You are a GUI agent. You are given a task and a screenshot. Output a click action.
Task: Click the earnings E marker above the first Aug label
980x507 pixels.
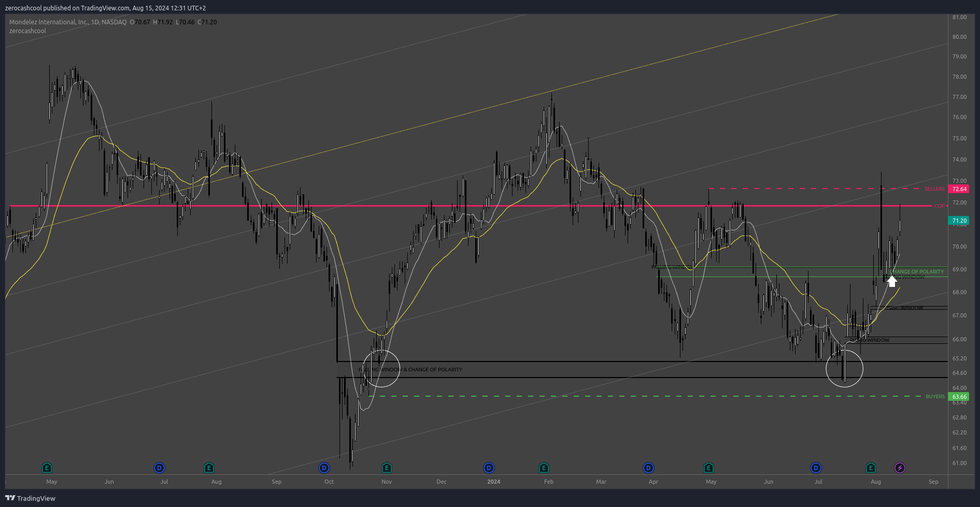click(x=209, y=468)
